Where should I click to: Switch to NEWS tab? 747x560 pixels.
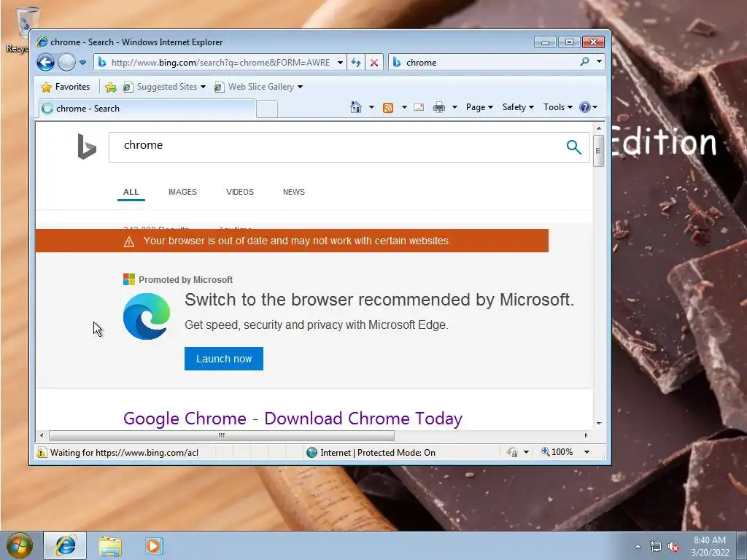pos(294,192)
